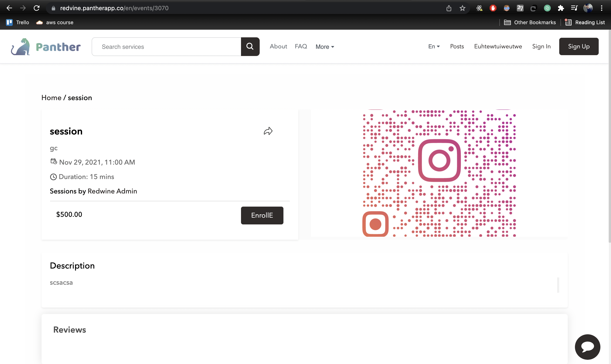
Task: Click the browser back arrow
Action: (9, 8)
